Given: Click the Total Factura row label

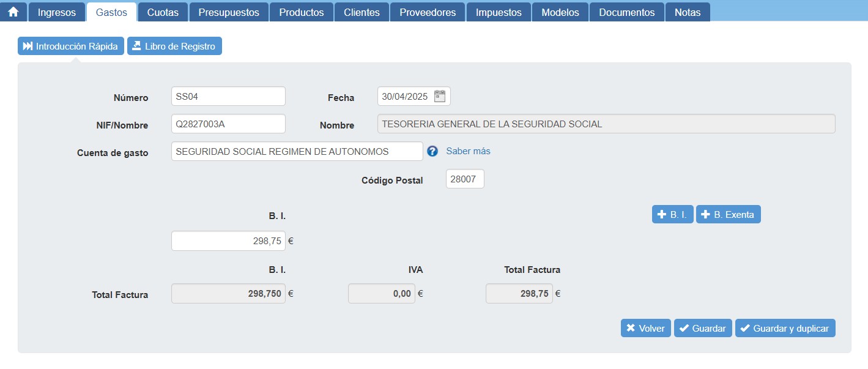Looking at the screenshot, I should (120, 295).
